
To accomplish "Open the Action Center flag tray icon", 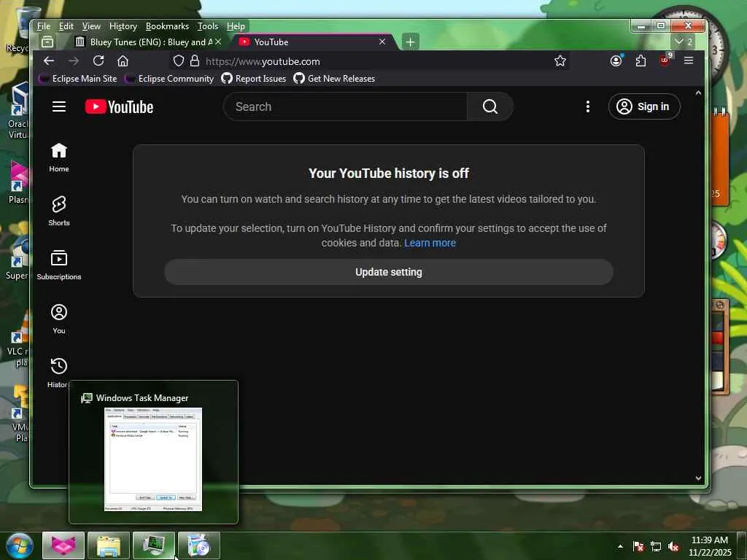I will [638, 546].
